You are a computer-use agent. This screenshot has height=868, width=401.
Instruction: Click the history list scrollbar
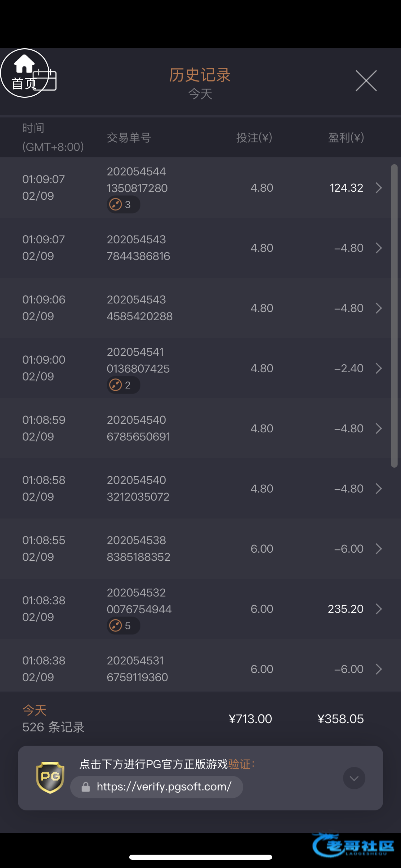(394, 315)
